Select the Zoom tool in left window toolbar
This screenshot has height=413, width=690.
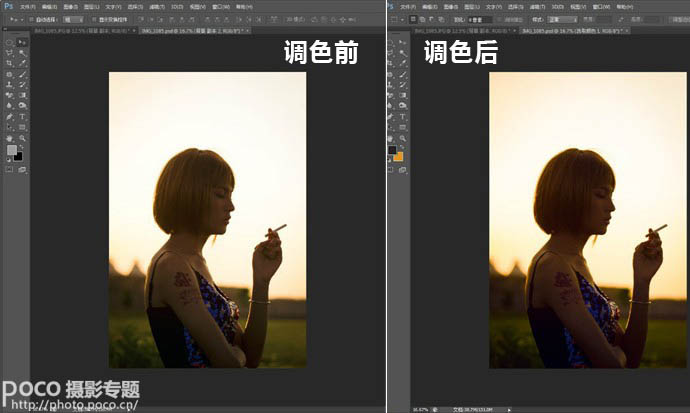tap(22, 138)
